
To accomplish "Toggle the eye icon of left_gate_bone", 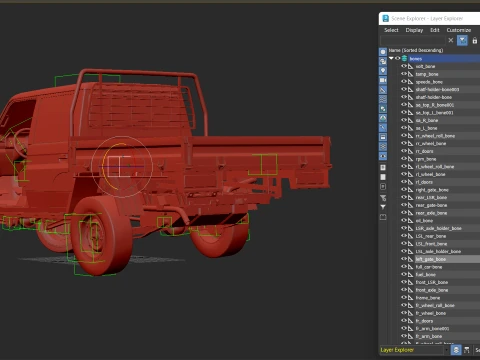I will pyautogui.click(x=404, y=259).
